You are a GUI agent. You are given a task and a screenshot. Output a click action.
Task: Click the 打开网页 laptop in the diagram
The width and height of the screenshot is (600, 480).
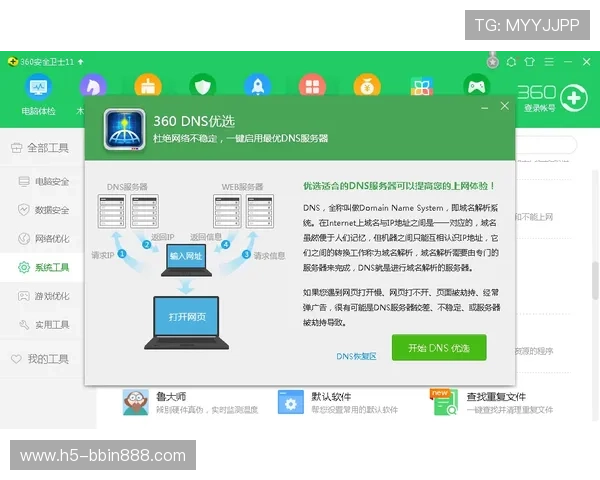186,322
